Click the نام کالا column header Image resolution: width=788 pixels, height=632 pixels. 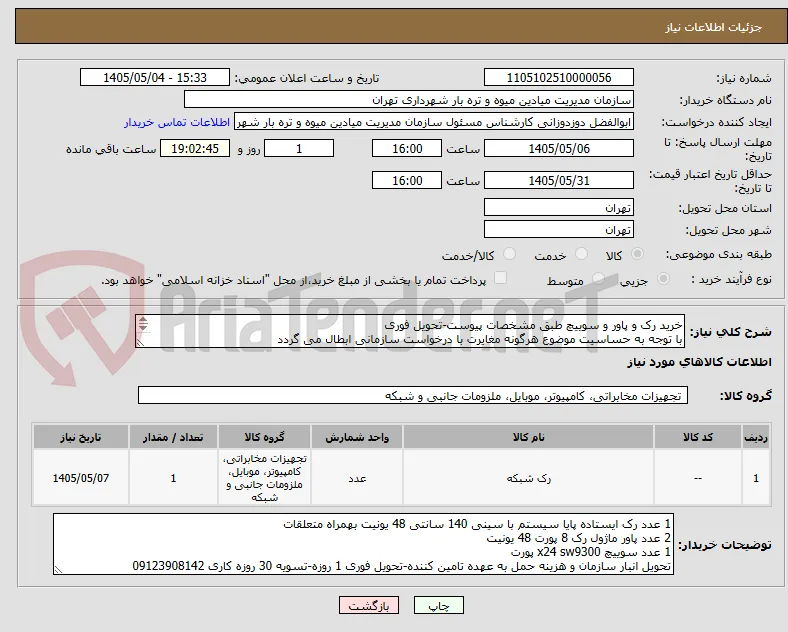[x=528, y=437]
